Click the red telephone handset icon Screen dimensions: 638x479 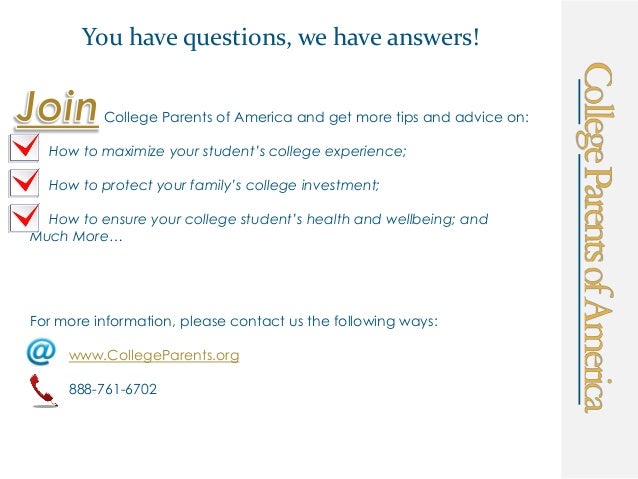43,390
